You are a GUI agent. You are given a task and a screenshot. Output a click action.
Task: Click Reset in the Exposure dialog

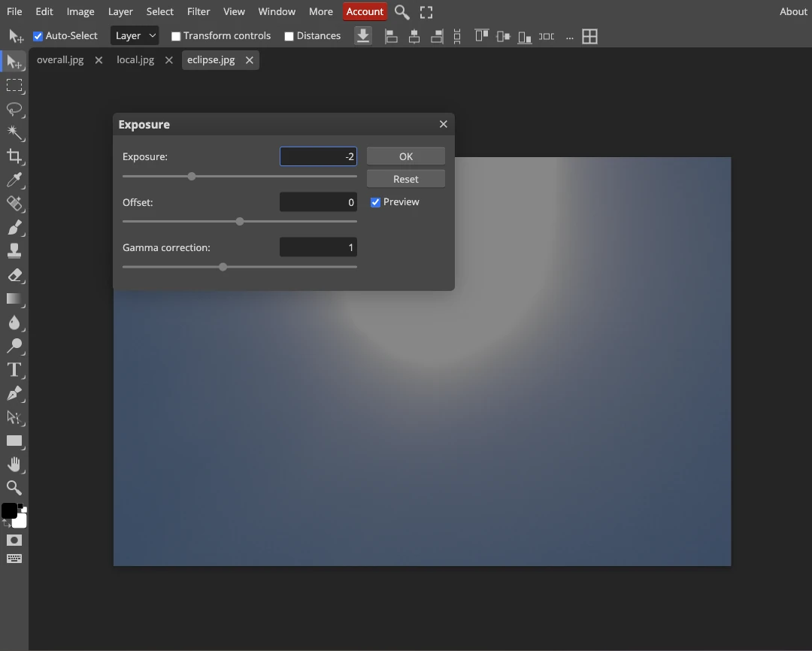[x=406, y=179]
